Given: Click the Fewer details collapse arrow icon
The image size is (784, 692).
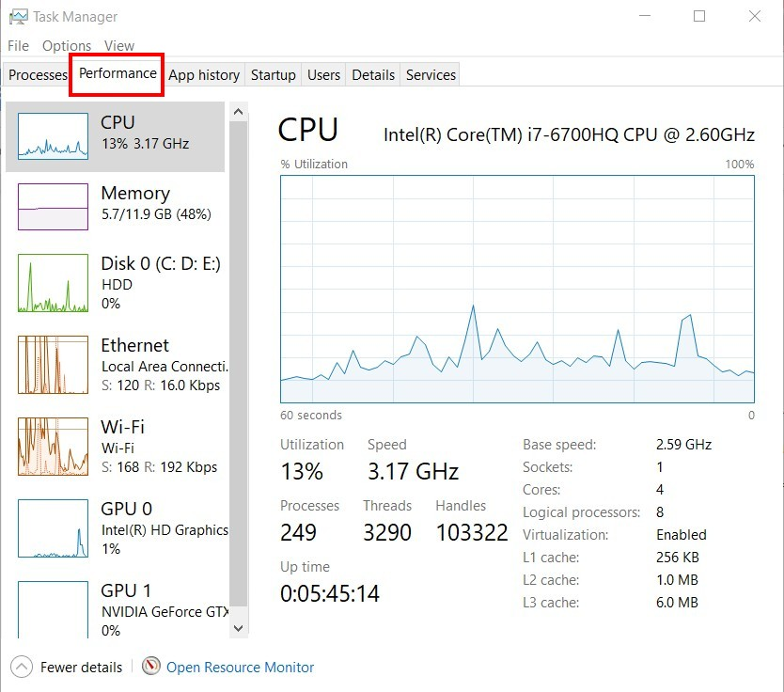Looking at the screenshot, I should click(22, 667).
